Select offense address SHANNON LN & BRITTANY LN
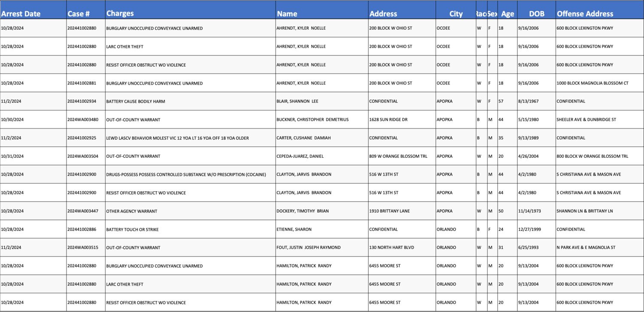This screenshot has width=644, height=312. [x=600, y=211]
